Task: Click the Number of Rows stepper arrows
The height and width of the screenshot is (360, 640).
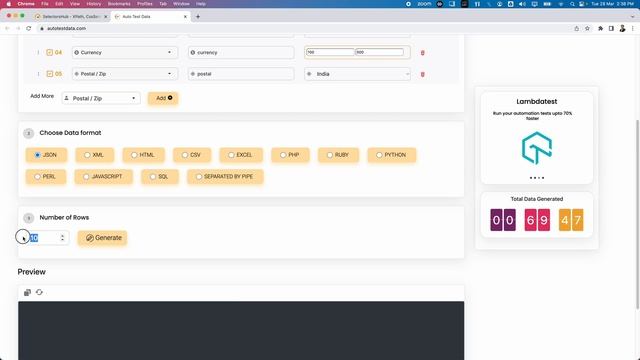Action: click(62, 238)
